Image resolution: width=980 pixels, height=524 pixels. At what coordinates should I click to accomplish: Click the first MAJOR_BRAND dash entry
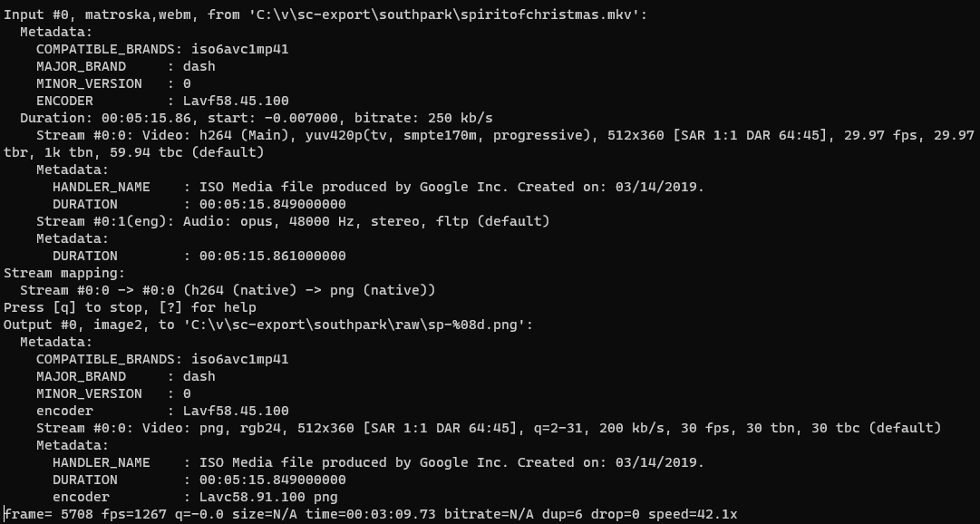126,66
